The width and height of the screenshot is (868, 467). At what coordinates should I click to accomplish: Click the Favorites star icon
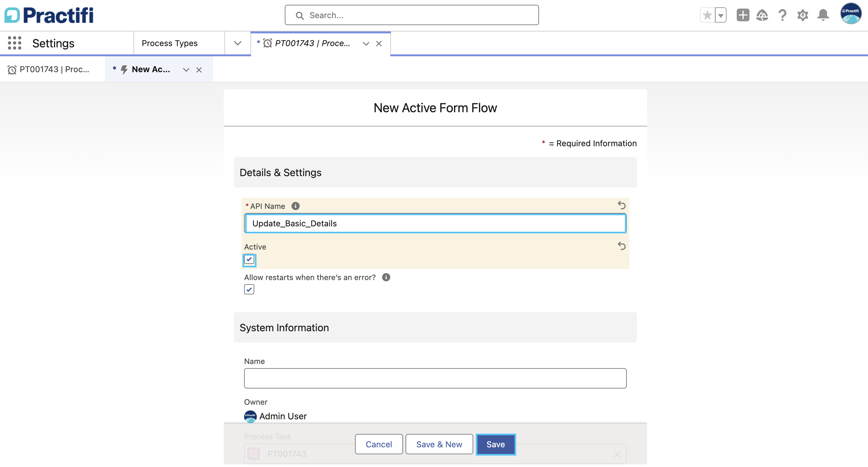click(707, 15)
